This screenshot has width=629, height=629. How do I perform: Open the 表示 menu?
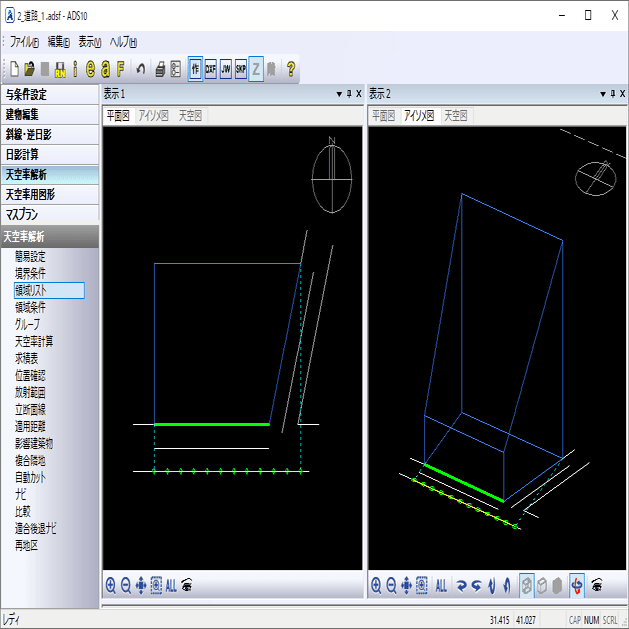pos(89,42)
